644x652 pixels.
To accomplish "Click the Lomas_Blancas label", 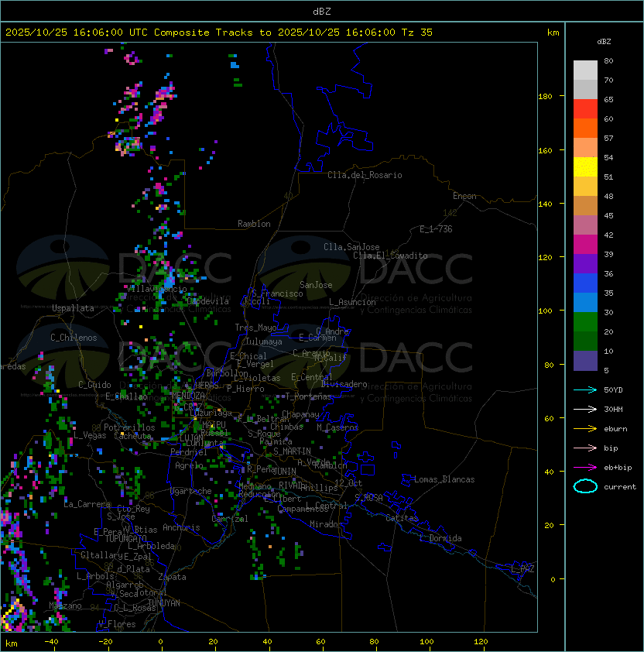I will click(x=444, y=479).
